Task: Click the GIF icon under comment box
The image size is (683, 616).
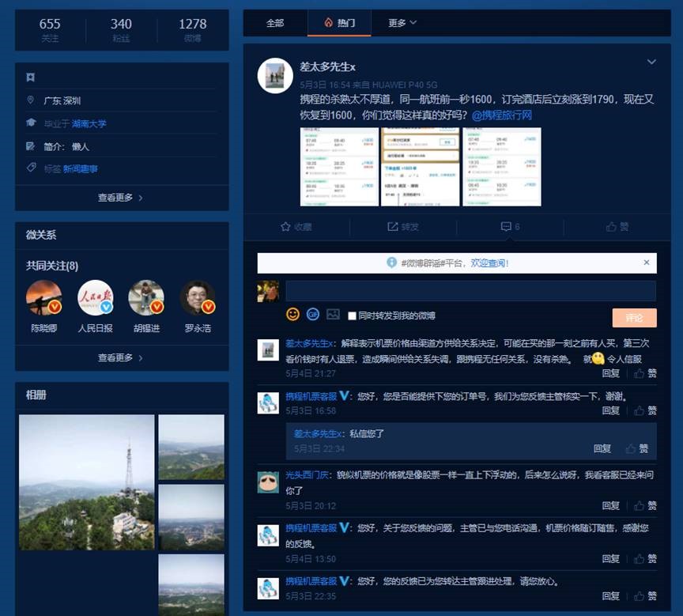Action: [x=312, y=314]
